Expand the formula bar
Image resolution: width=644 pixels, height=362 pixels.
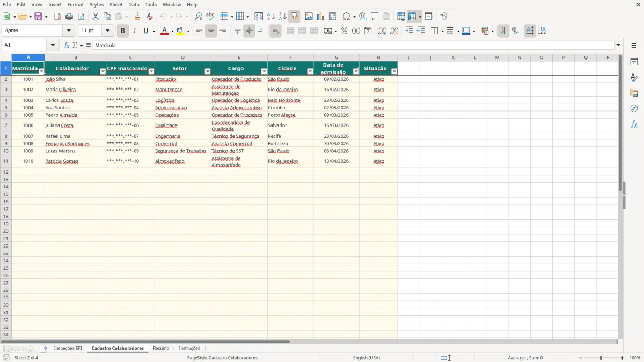[618, 45]
